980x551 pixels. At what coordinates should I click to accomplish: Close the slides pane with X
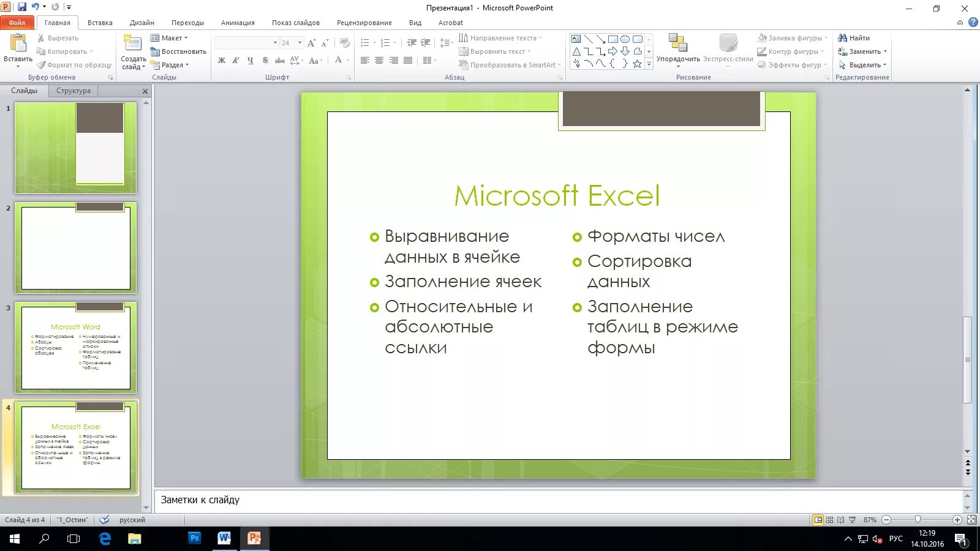145,91
